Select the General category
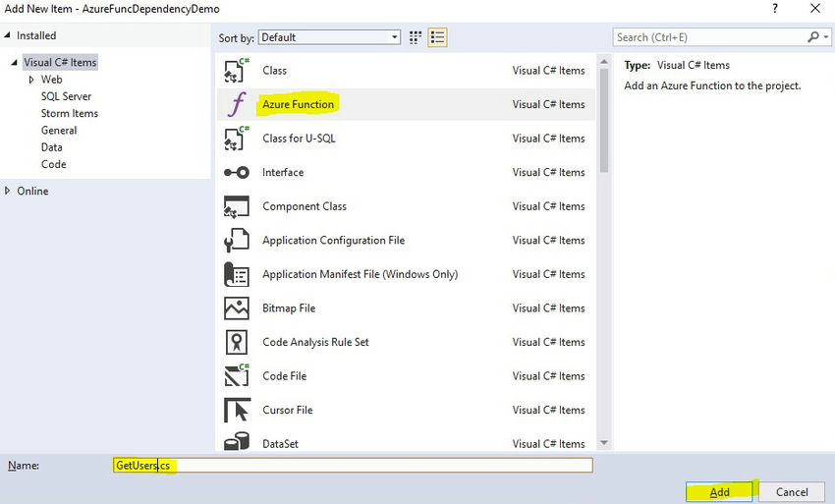835x504 pixels. [x=59, y=131]
